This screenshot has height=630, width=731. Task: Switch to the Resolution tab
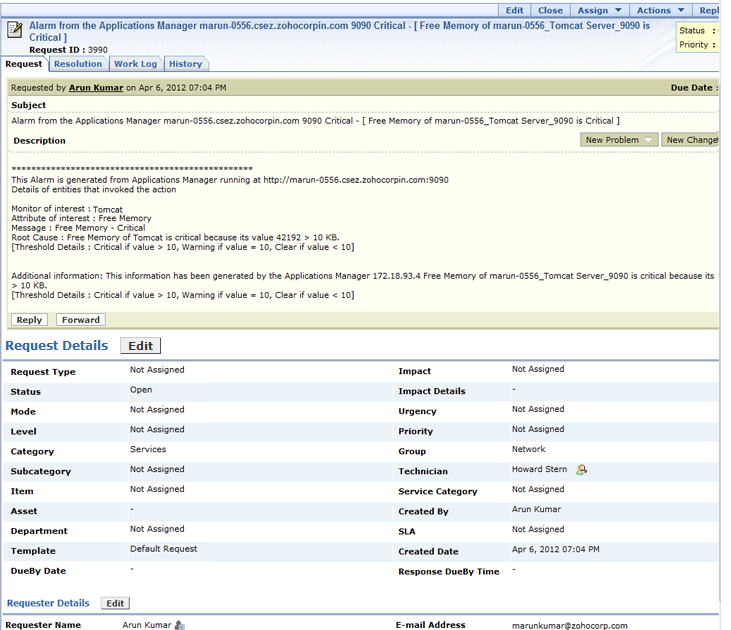tap(78, 64)
